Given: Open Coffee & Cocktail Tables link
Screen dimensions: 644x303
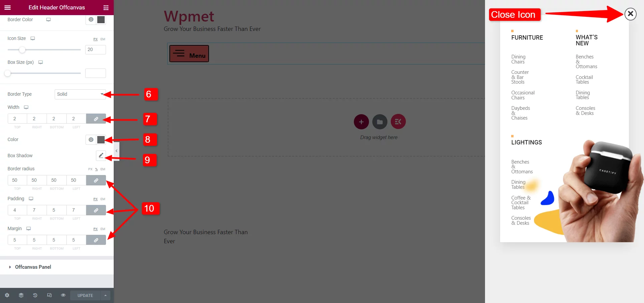Looking at the screenshot, I should tap(521, 203).
